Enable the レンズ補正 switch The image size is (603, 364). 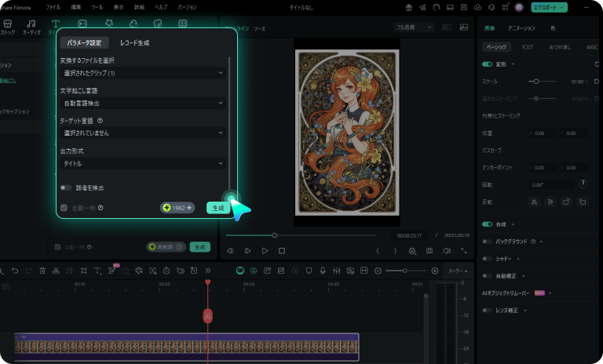(487, 310)
